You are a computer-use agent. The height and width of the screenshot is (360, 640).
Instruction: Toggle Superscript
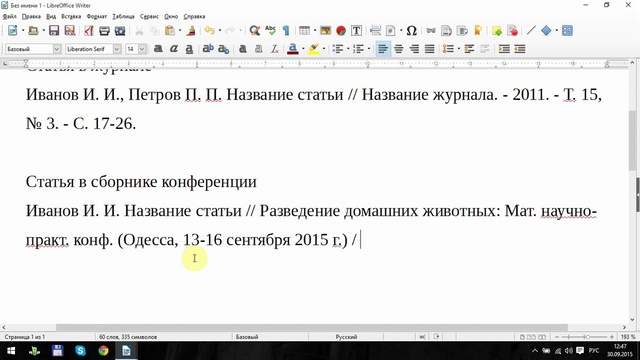pos(208,49)
